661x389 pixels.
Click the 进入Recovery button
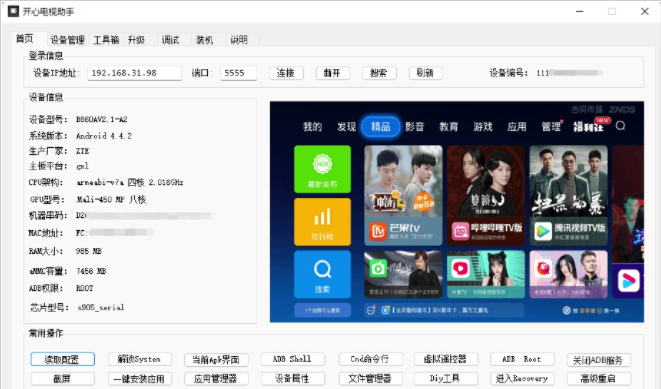coord(522,378)
